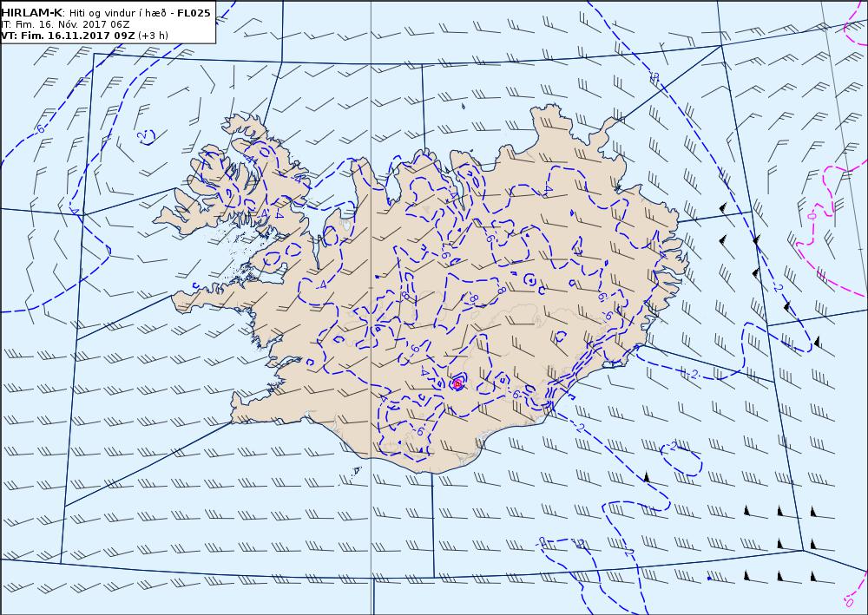Viewport: 868px width, 615px height.
Task: Click the small Grímsey island north of Iceland
Action: pyautogui.click(x=464, y=106)
